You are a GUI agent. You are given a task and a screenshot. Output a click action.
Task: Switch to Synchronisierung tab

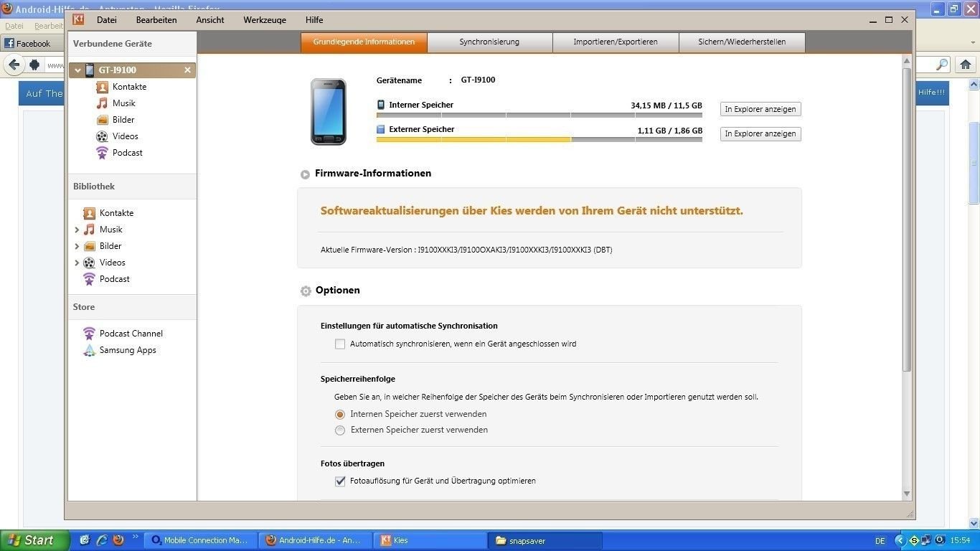(x=489, y=42)
